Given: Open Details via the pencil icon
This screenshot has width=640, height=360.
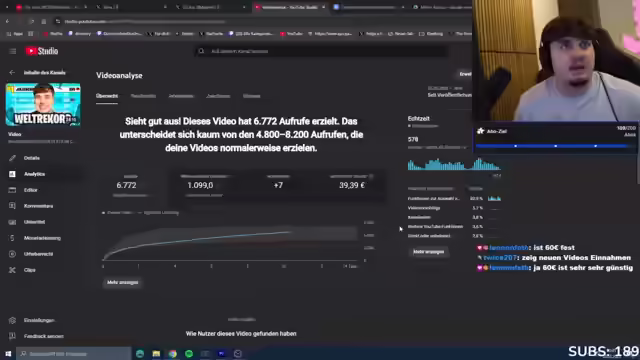Looking at the screenshot, I should (x=12, y=158).
